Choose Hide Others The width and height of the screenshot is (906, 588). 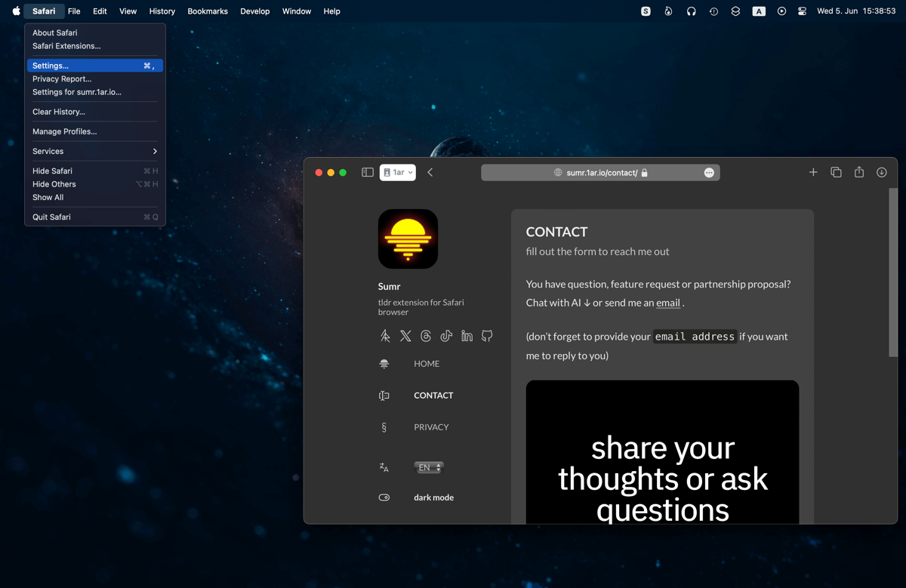94,184
